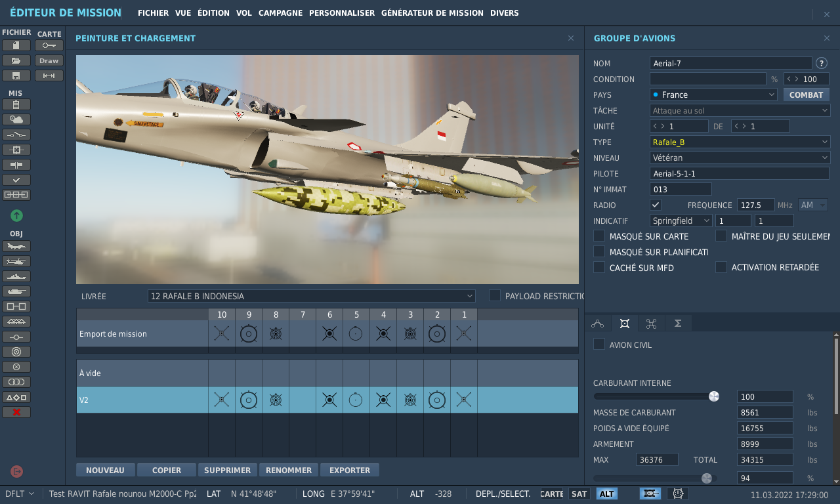Enable the MASQUÉ SUR CARTE checkbox

(x=599, y=236)
